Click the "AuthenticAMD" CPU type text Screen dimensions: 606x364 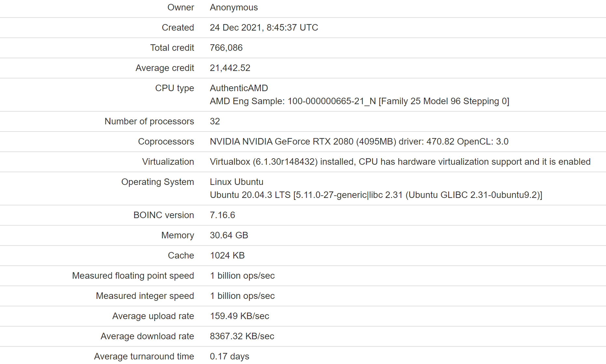pyautogui.click(x=239, y=88)
